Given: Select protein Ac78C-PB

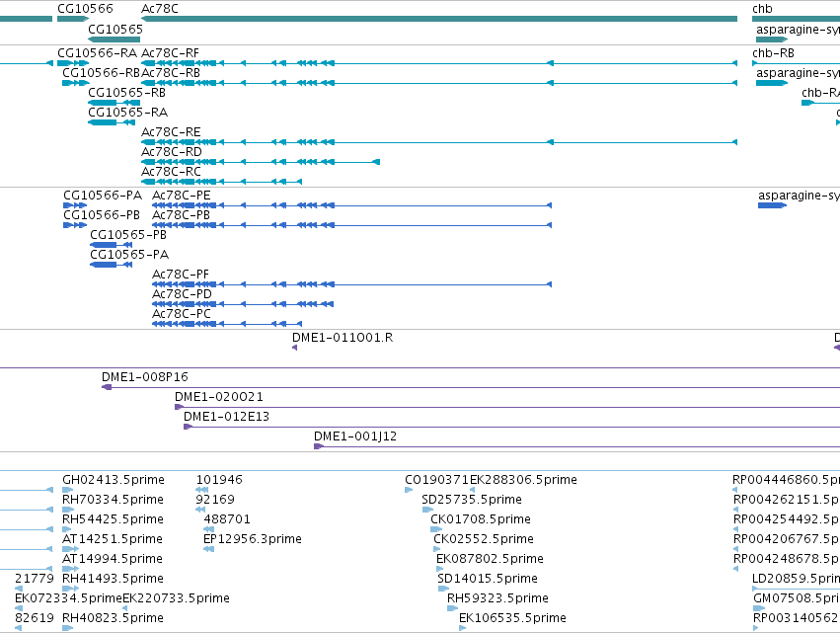Looking at the screenshot, I should click(352, 225).
